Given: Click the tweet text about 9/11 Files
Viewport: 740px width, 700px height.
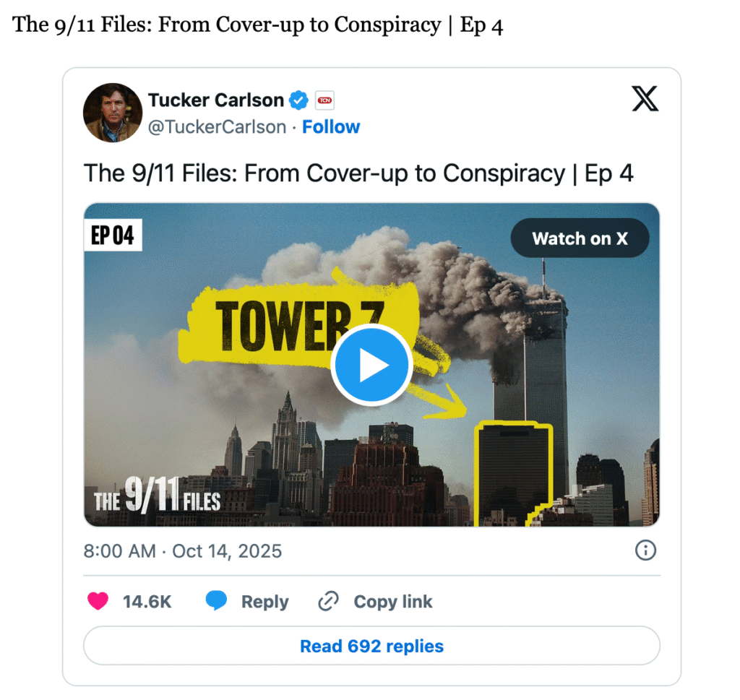Looking at the screenshot, I should tap(358, 173).
